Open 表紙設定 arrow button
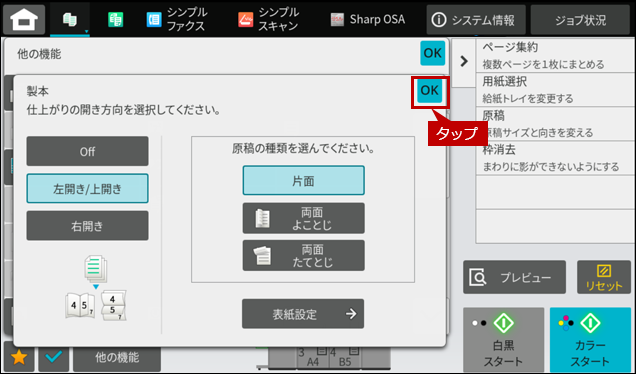The height and width of the screenshot is (374, 636). click(303, 314)
